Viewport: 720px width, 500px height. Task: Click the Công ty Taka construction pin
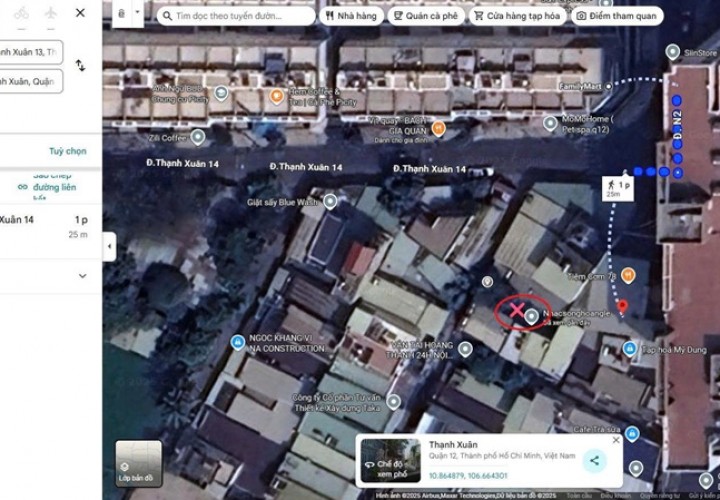pyautogui.click(x=394, y=401)
